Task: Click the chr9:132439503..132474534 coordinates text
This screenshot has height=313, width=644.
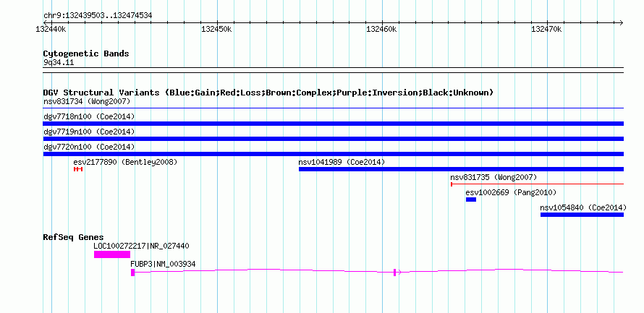Action: (x=98, y=16)
